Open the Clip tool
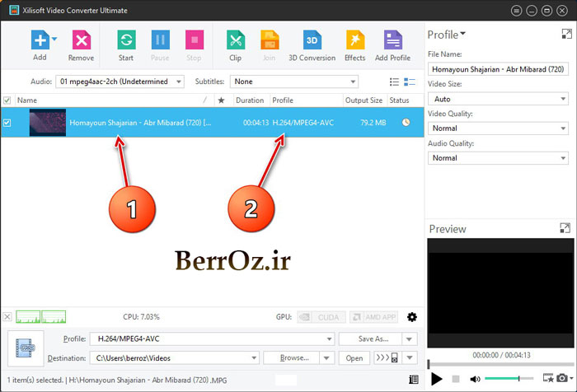Viewport: 577px width, 392px height. tap(235, 41)
